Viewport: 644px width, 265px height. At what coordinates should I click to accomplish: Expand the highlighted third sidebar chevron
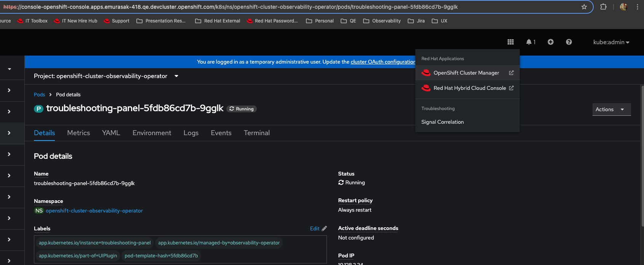(9, 133)
